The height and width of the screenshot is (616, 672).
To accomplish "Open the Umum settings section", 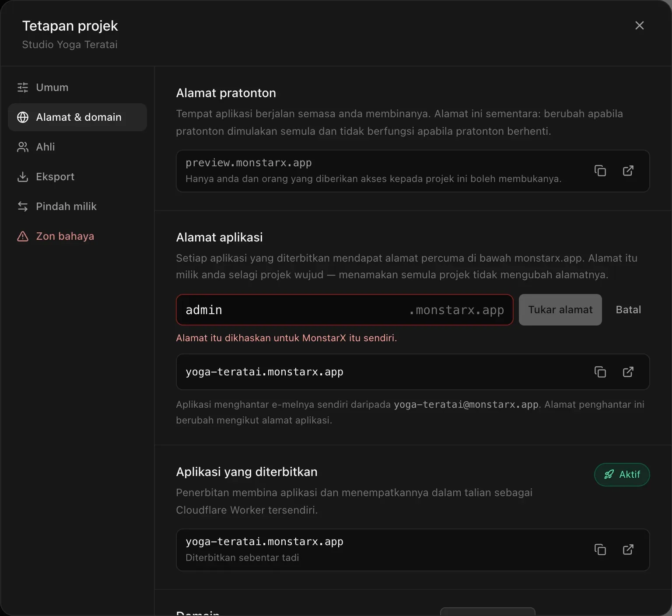I will point(77,87).
